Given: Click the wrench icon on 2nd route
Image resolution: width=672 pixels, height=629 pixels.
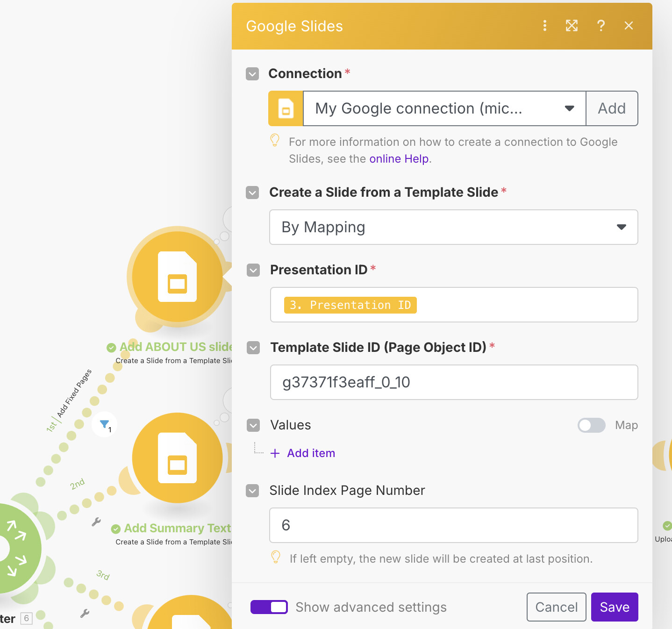Looking at the screenshot, I should tap(96, 522).
